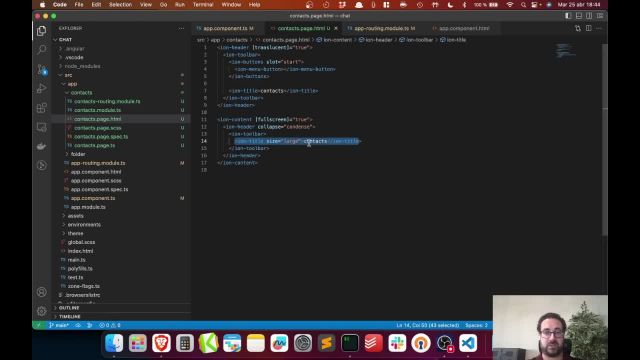Toggle the secondary sidebar layout button
Viewport: 640px width, 360px height.
[x=589, y=16]
